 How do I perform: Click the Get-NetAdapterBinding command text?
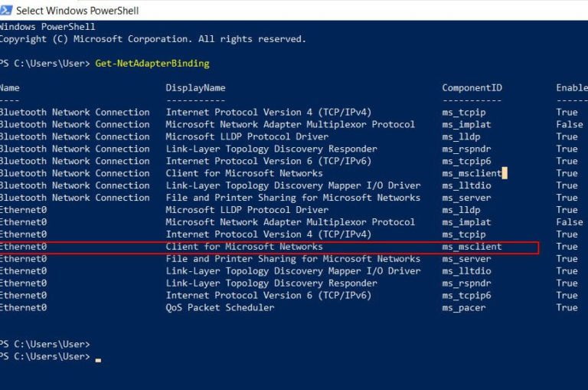[x=152, y=63]
